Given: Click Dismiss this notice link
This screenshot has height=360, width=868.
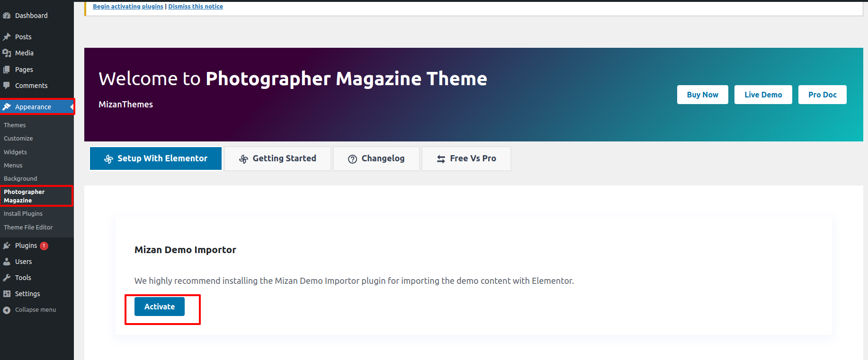Looking at the screenshot, I should (x=196, y=7).
